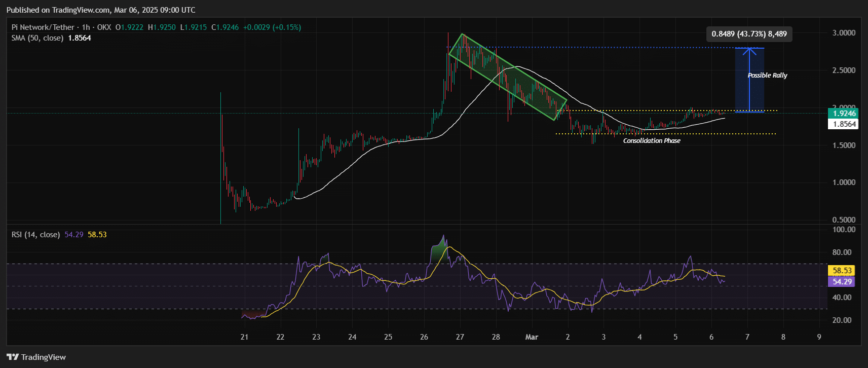Click the purple 54.29 tag on RSI axis
This screenshot has height=368, width=868.
click(x=841, y=282)
